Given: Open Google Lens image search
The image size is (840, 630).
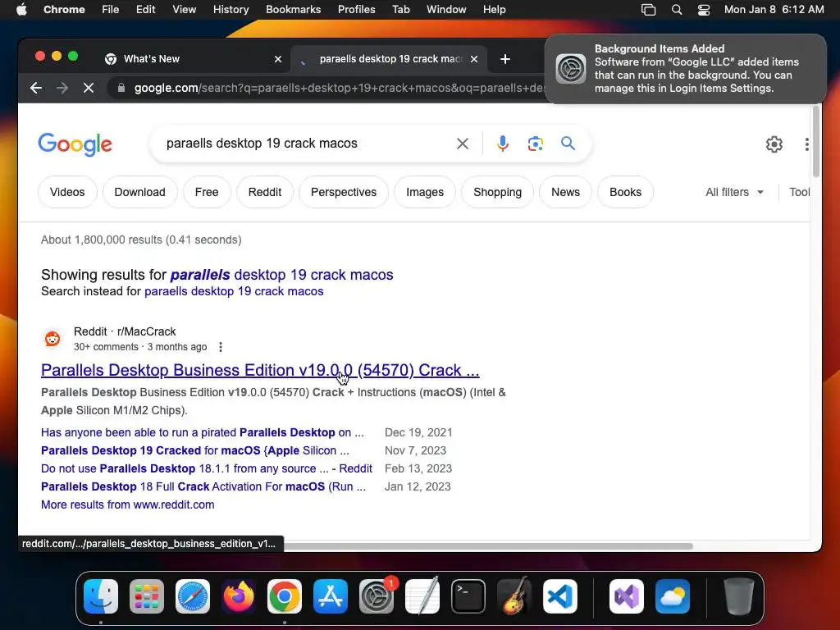Looking at the screenshot, I should 535,144.
